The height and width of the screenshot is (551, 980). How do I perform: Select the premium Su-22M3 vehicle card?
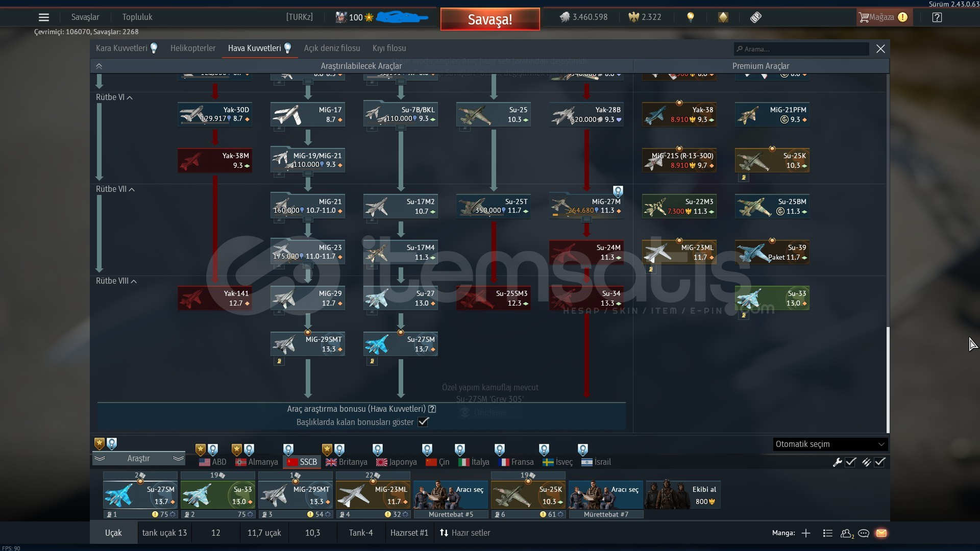pyautogui.click(x=679, y=207)
